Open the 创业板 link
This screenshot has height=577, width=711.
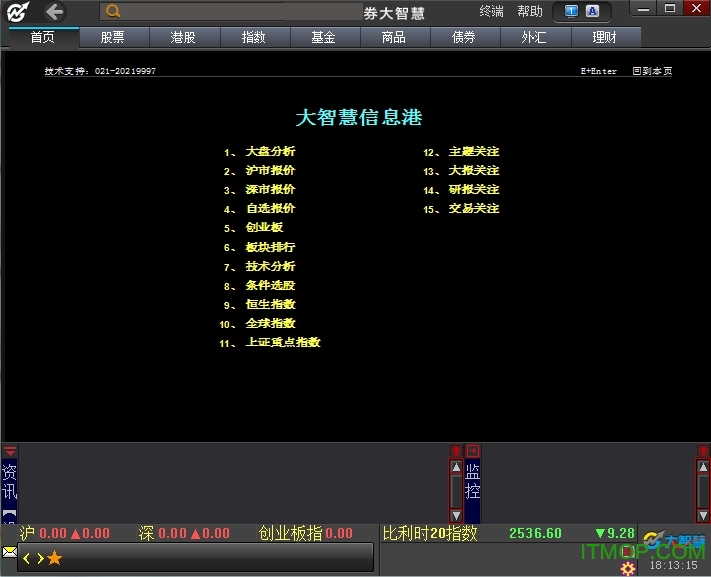point(264,228)
